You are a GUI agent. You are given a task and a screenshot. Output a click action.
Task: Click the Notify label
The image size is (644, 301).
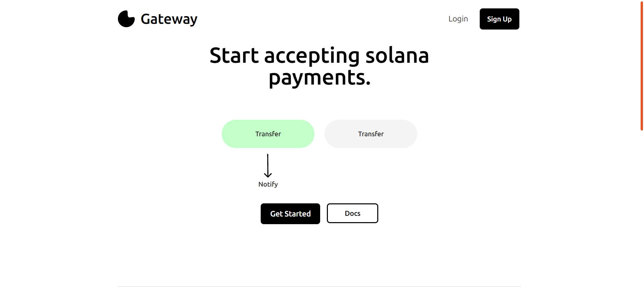268,184
